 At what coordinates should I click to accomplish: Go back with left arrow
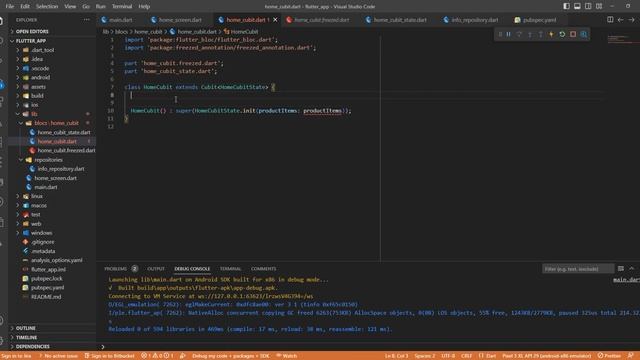click(620, 20)
